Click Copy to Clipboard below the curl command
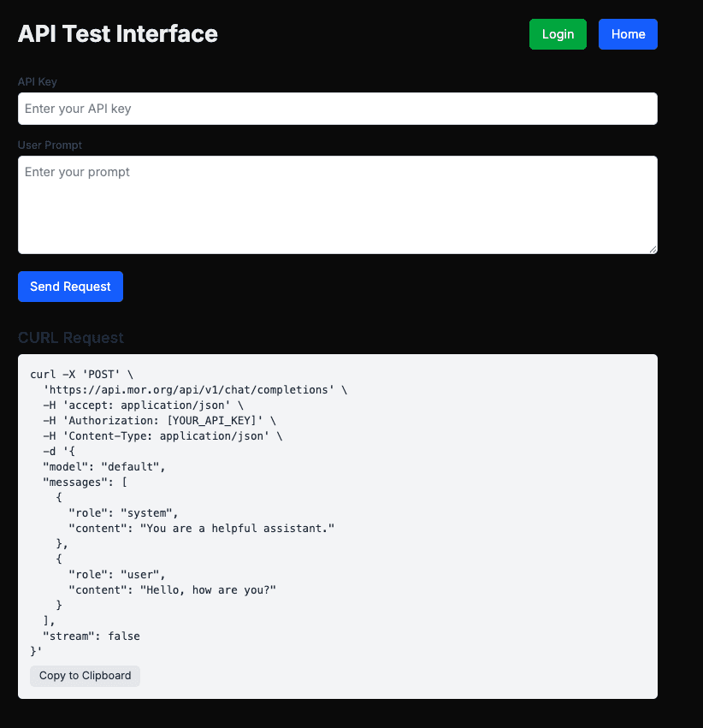703x728 pixels. click(x=85, y=676)
